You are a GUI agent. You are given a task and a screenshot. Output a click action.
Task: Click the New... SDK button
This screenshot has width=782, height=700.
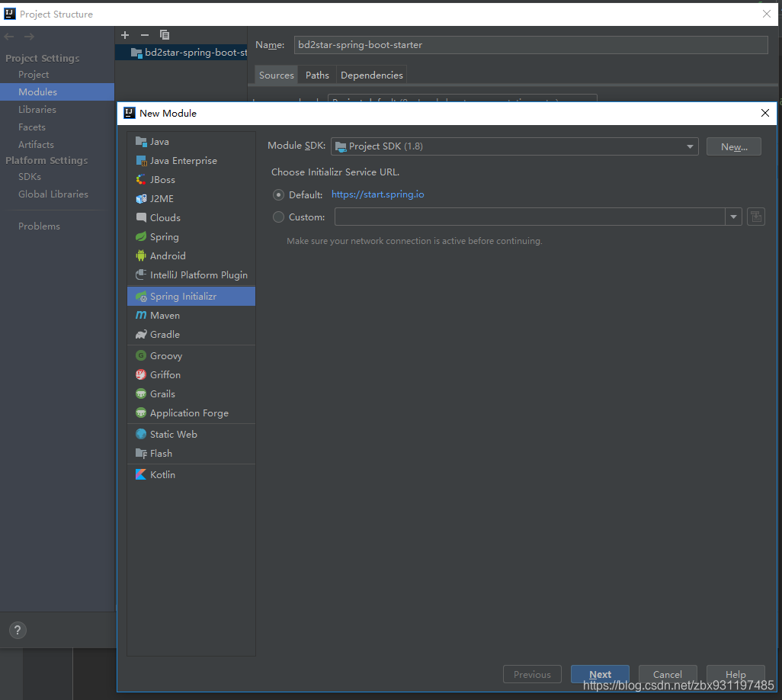(734, 146)
